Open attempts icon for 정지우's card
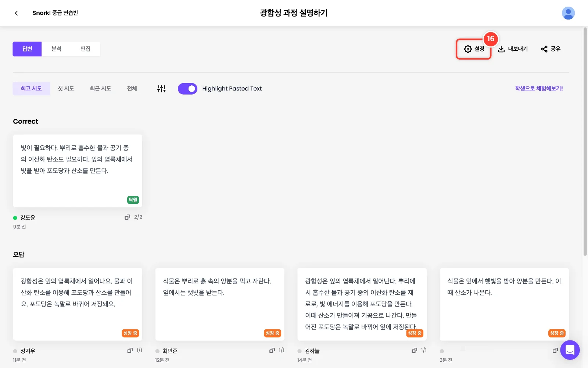 point(130,350)
